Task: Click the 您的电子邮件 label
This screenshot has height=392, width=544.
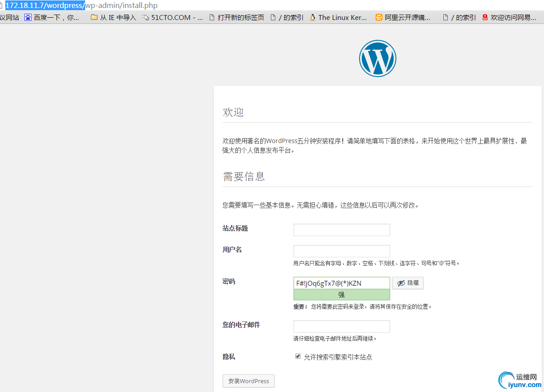Action: (x=241, y=325)
